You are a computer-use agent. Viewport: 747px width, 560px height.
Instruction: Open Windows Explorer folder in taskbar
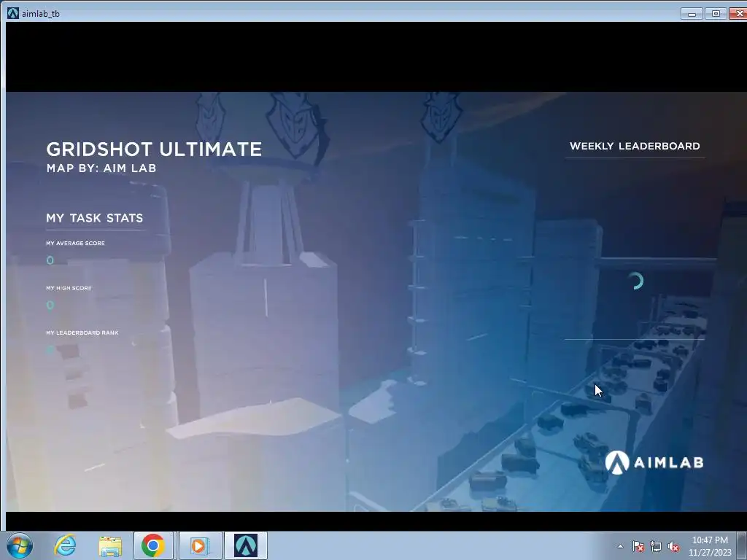(x=110, y=546)
